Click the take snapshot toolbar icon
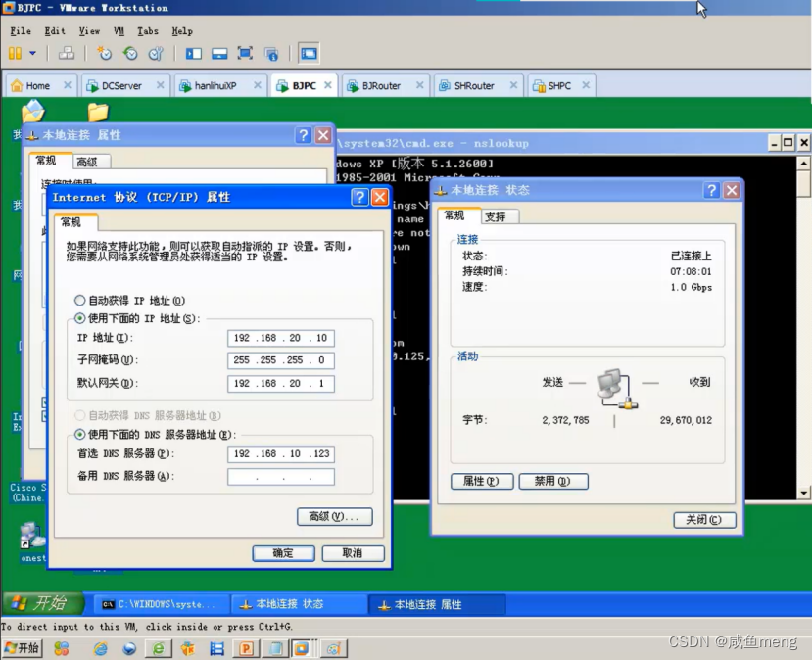This screenshot has height=660, width=812. [104, 53]
